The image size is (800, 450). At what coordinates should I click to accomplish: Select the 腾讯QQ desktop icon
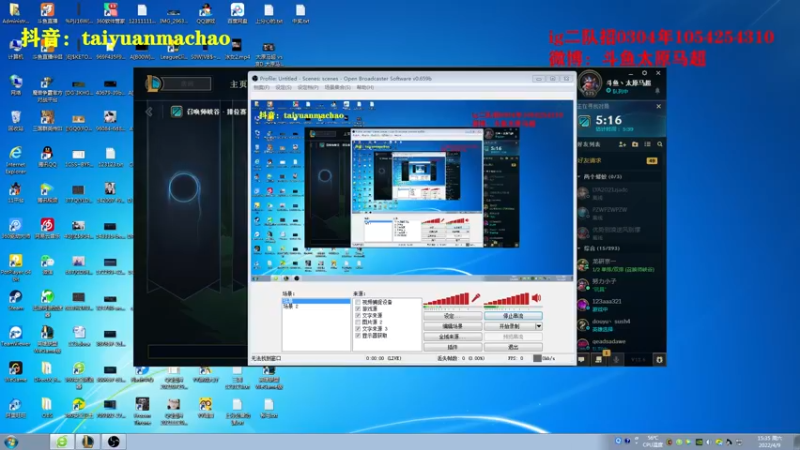click(47, 156)
